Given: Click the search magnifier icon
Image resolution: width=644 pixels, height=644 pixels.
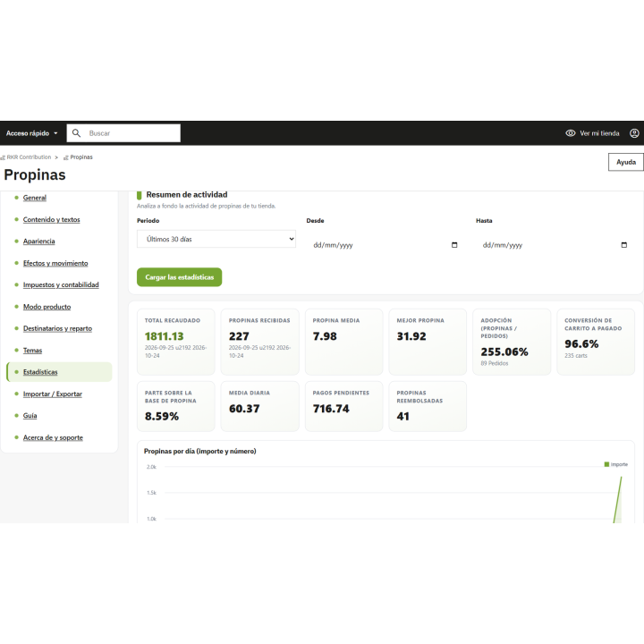Looking at the screenshot, I should (x=76, y=133).
